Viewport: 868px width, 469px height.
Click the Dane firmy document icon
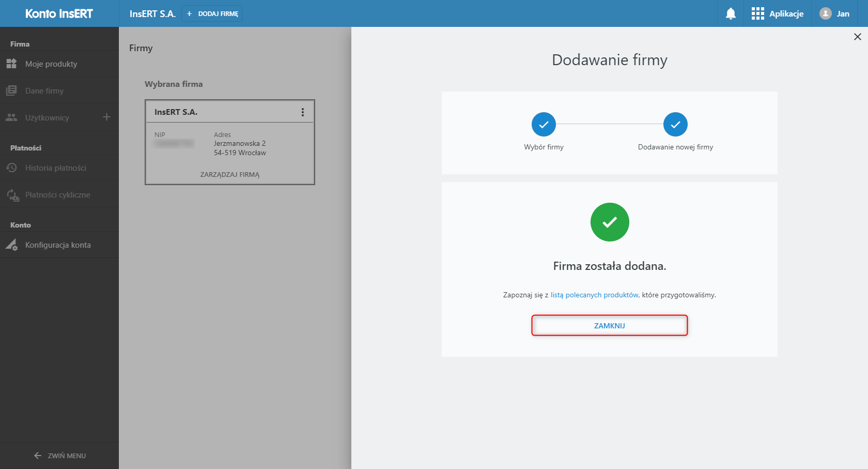click(x=11, y=90)
